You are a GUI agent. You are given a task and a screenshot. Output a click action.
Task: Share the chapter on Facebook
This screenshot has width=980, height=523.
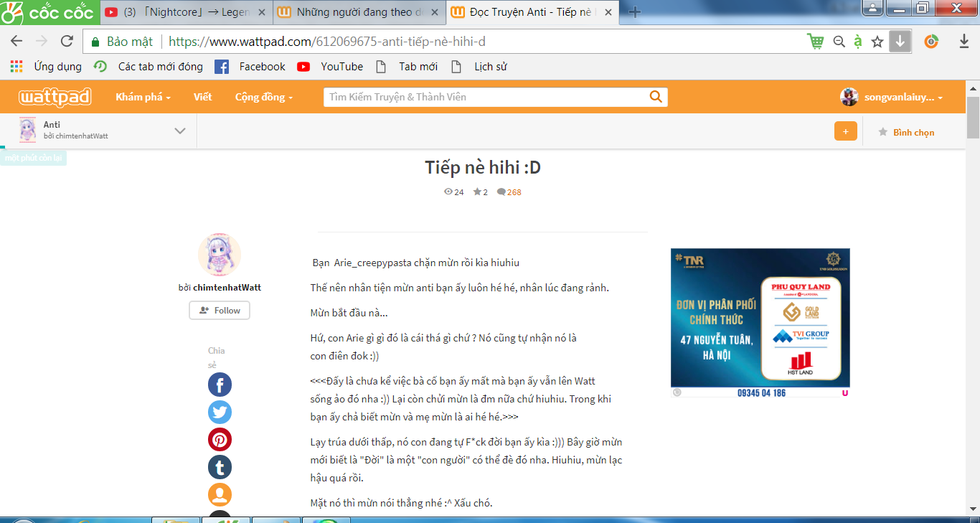coord(220,385)
